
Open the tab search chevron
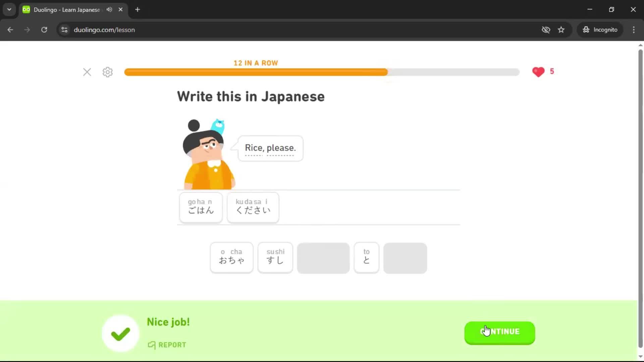(x=9, y=9)
